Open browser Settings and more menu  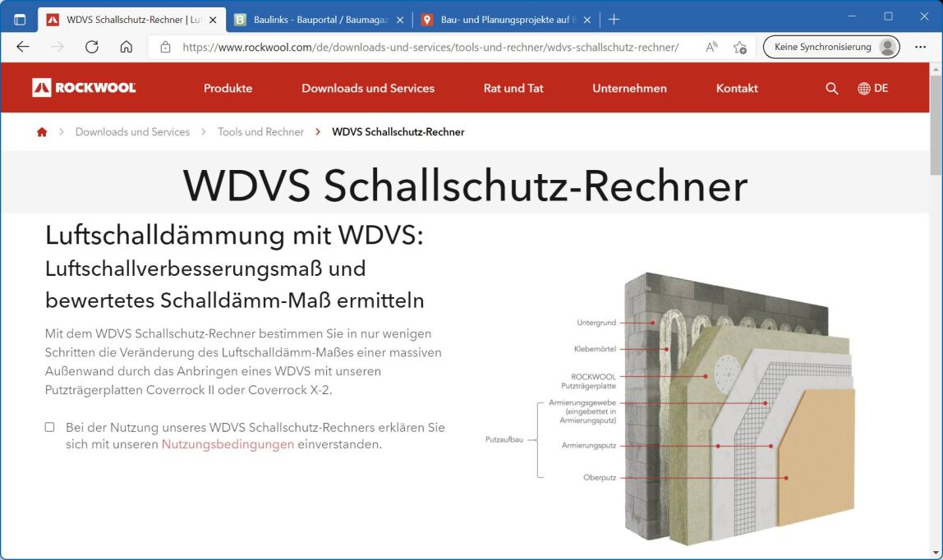pos(920,47)
